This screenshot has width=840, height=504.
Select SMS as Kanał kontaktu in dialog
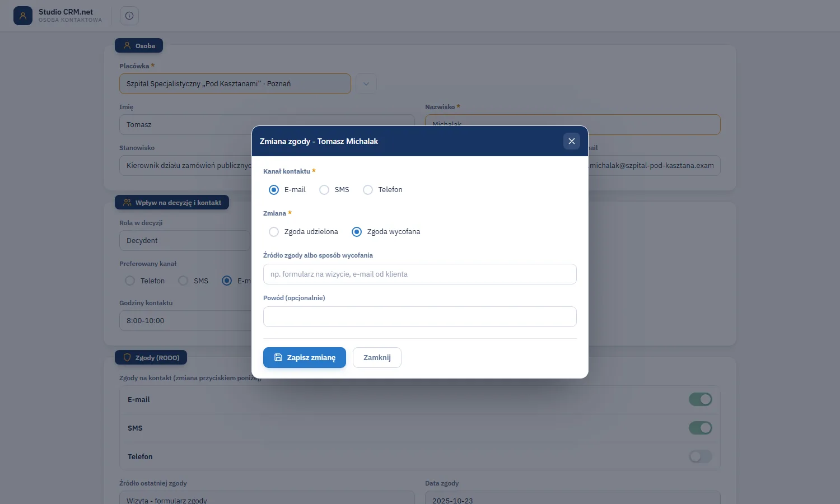point(324,190)
